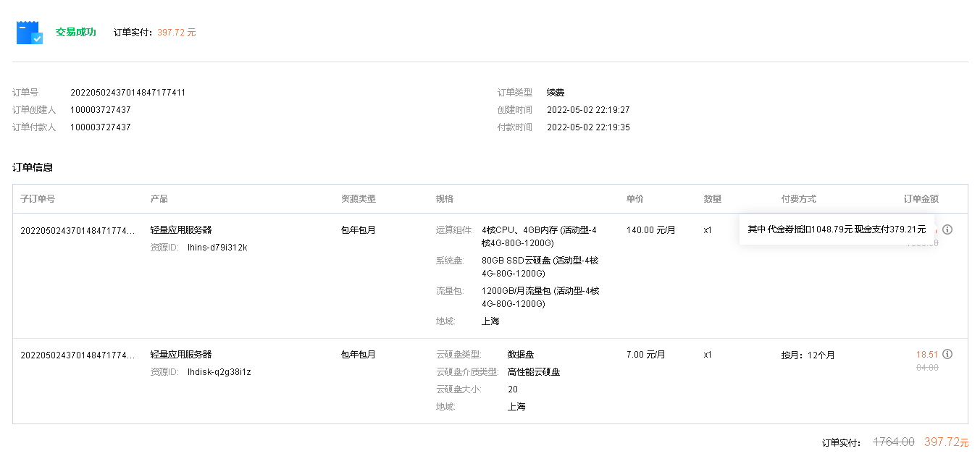The width and height of the screenshot is (980, 472).
Task: Click the blue transaction success receipt icon
Action: pyautogui.click(x=30, y=33)
